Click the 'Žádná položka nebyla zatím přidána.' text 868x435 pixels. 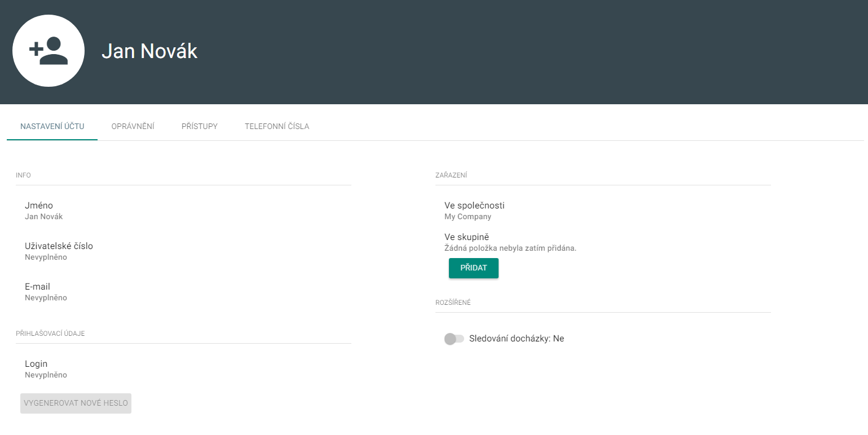pyautogui.click(x=510, y=248)
